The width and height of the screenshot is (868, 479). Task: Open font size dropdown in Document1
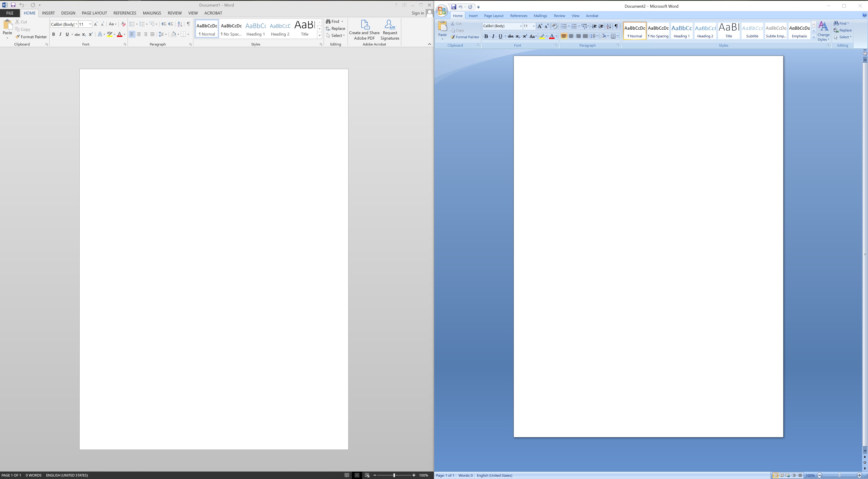pos(90,24)
